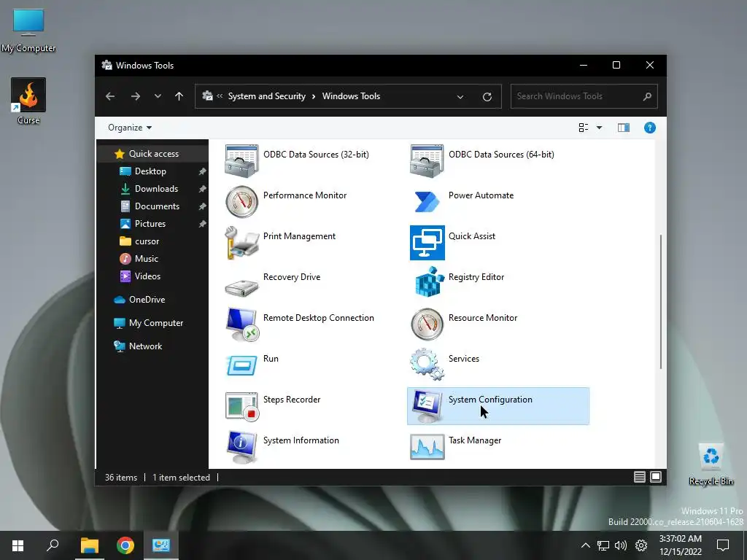Image resolution: width=747 pixels, height=560 pixels.
Task: Open Music in navigation pane
Action: click(x=153, y=259)
